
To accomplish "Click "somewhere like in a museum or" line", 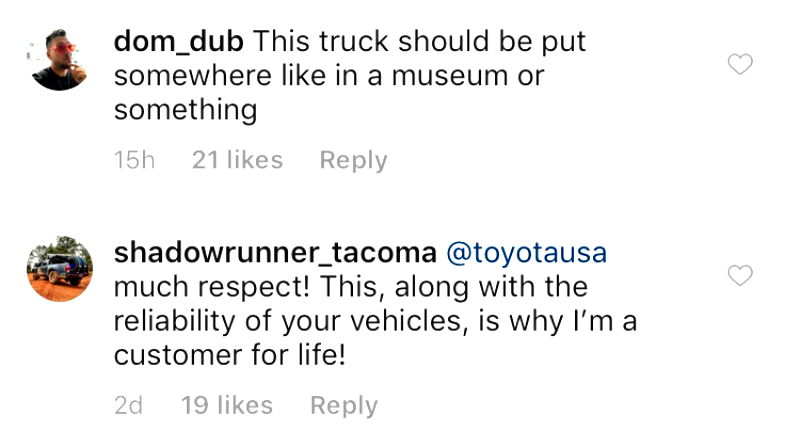I will [328, 76].
